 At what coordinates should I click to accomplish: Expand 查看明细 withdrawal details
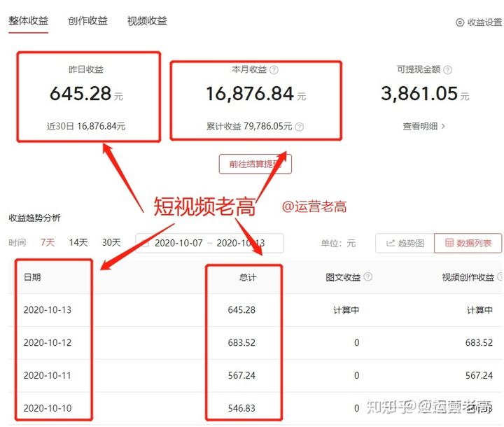click(x=424, y=127)
